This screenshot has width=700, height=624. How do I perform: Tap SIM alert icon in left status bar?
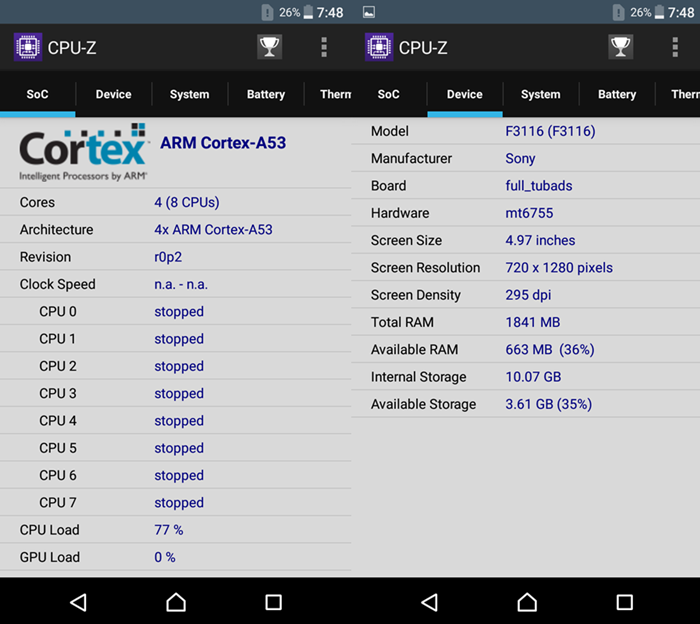coord(267,12)
